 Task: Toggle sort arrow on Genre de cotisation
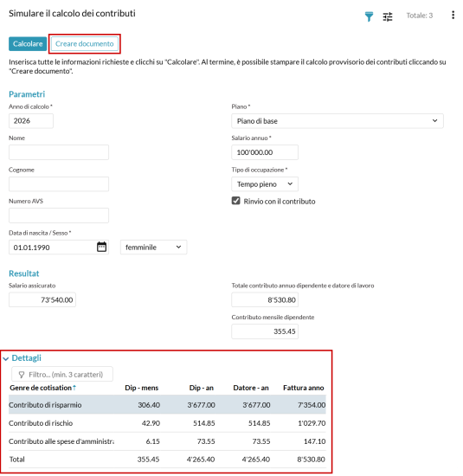coord(74,388)
